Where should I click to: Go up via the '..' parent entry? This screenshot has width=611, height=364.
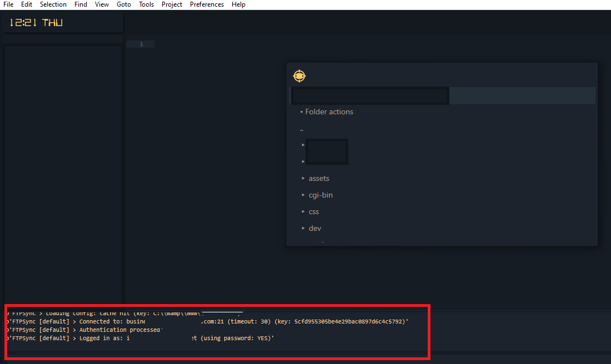coord(302,130)
